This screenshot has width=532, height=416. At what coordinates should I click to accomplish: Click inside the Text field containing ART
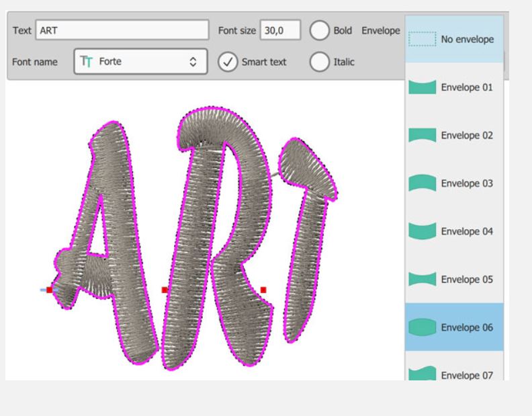[x=121, y=31]
